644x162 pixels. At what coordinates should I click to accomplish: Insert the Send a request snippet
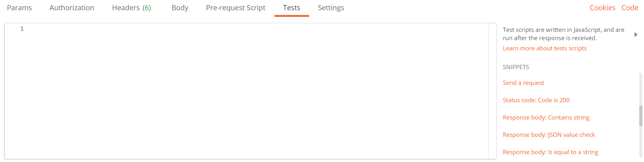coord(523,83)
